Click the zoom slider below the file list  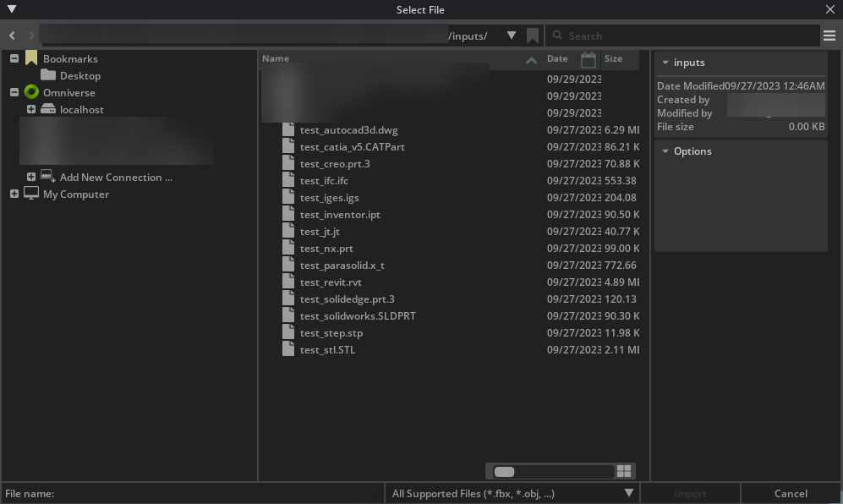[x=506, y=471]
